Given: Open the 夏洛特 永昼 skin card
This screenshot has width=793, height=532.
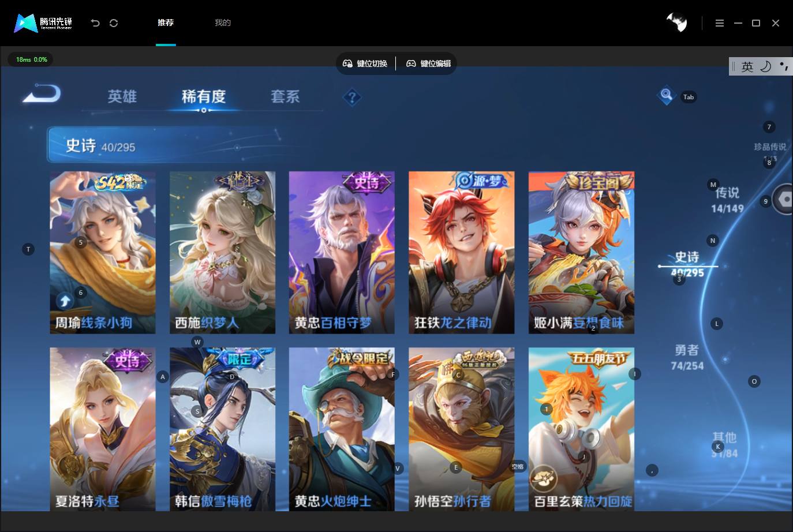Looking at the screenshot, I should pos(103,429).
